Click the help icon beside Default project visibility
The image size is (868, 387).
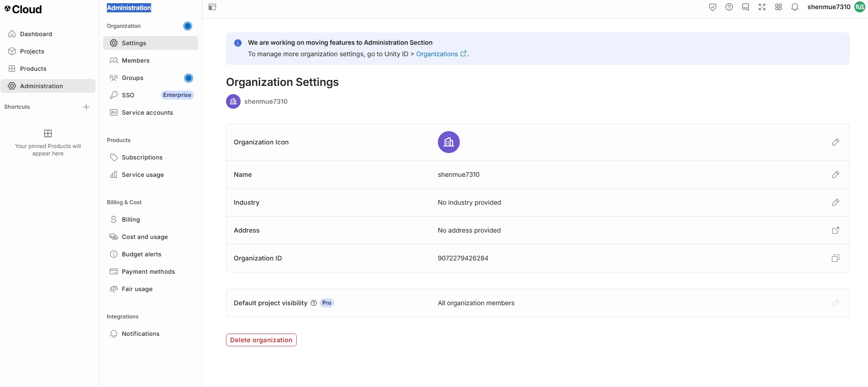pos(314,303)
